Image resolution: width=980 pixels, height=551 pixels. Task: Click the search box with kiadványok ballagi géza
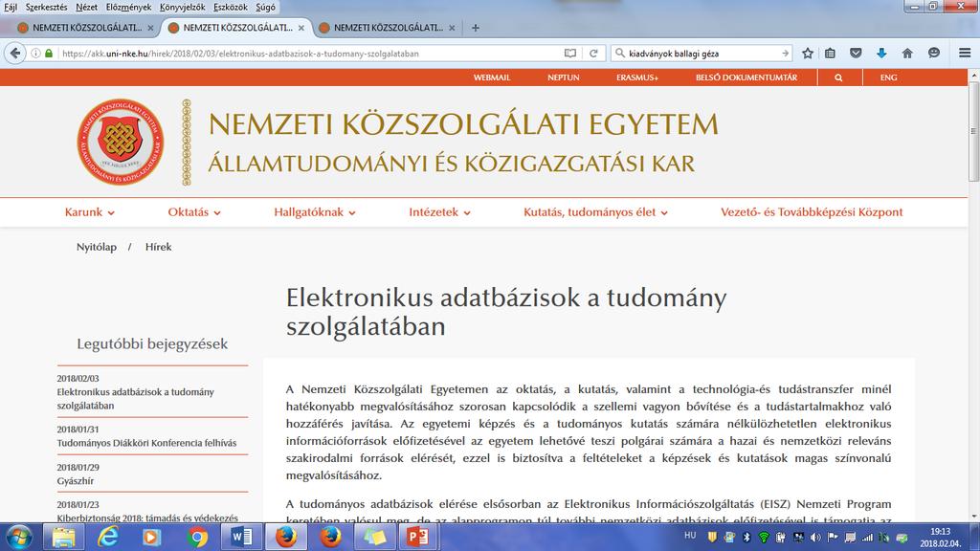click(x=700, y=54)
